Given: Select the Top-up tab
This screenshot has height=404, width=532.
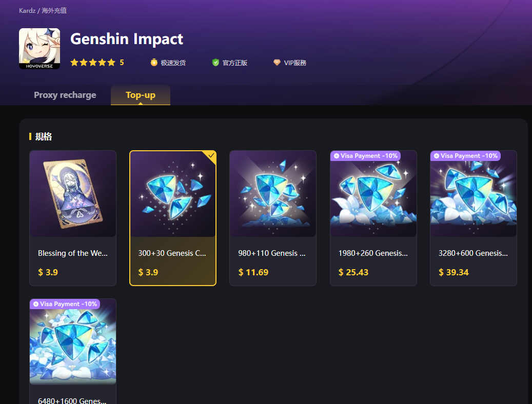Looking at the screenshot, I should coord(141,95).
